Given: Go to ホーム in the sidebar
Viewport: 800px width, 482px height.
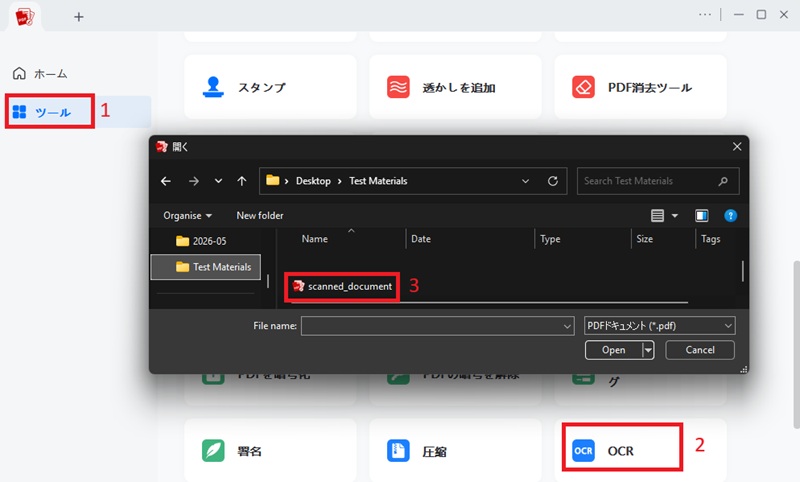Looking at the screenshot, I should coord(40,74).
